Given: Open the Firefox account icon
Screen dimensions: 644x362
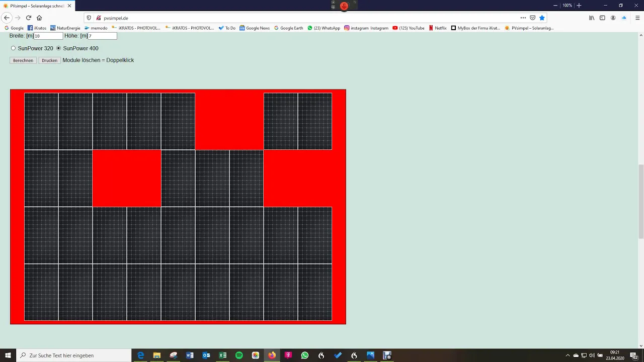Looking at the screenshot, I should [613, 18].
